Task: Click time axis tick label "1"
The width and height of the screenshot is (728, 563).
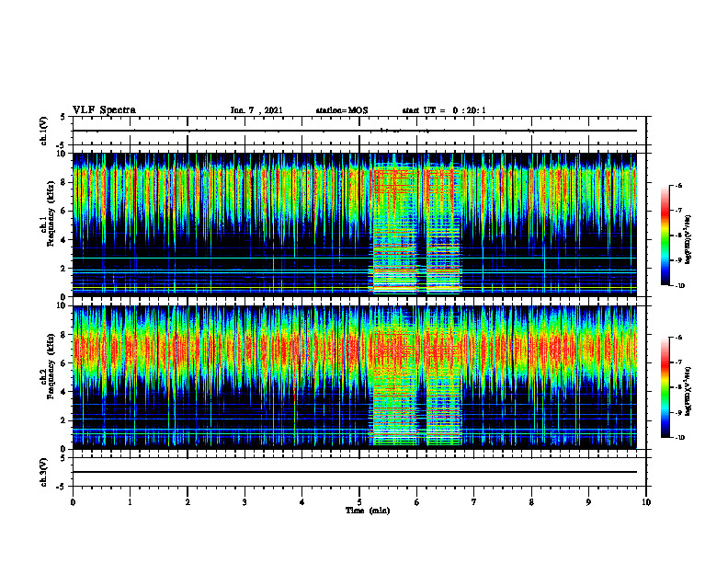Action: [130, 502]
